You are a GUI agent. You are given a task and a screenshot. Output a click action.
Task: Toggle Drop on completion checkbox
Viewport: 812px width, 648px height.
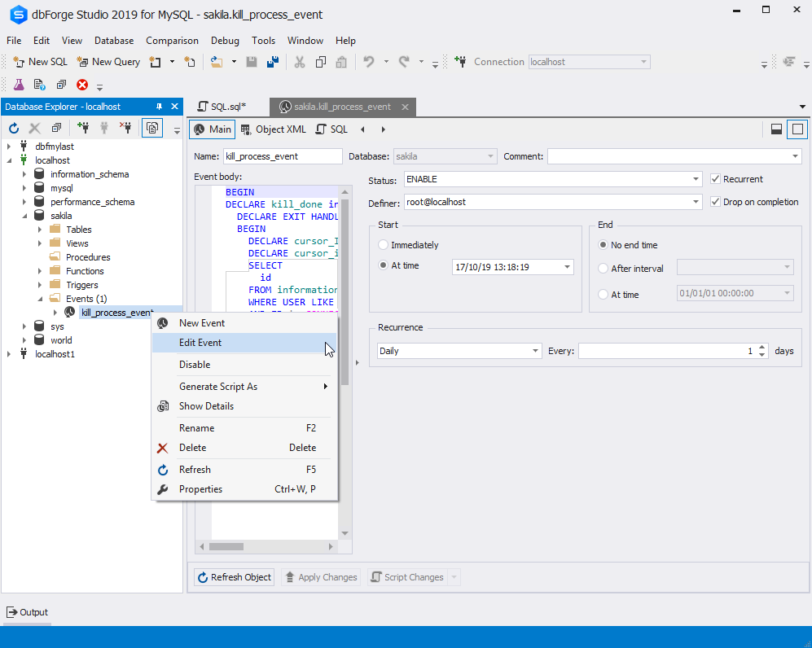point(715,202)
